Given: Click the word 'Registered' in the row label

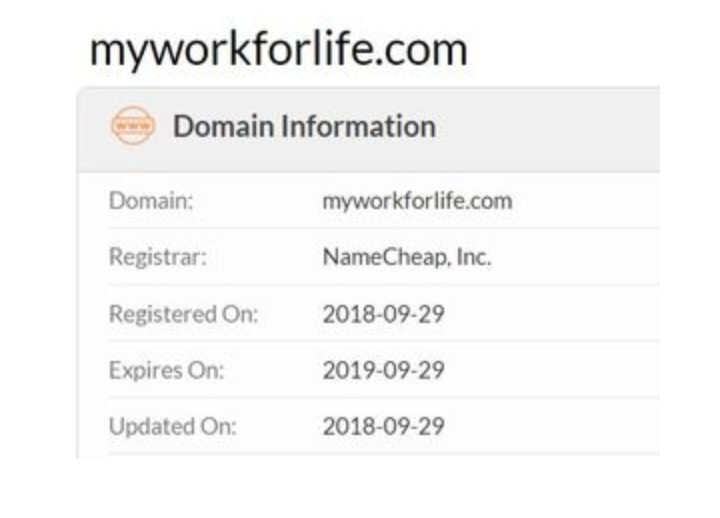Looking at the screenshot, I should point(161,314).
